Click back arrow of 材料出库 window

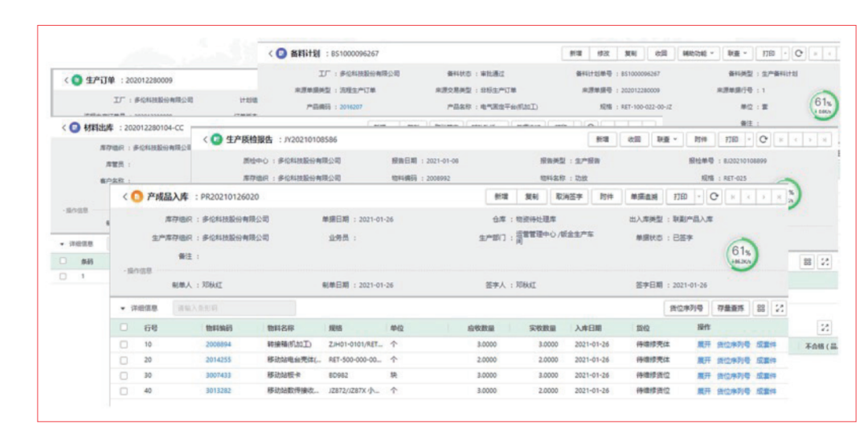[x=63, y=128]
